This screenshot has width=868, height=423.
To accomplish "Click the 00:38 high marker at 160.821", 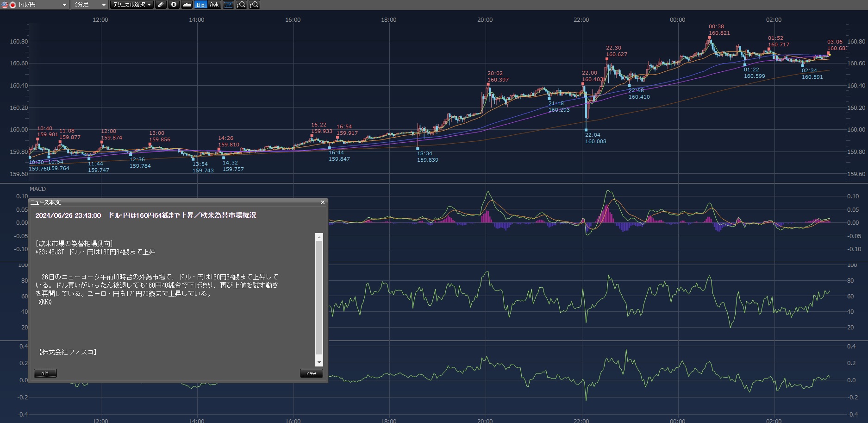I will (x=709, y=38).
